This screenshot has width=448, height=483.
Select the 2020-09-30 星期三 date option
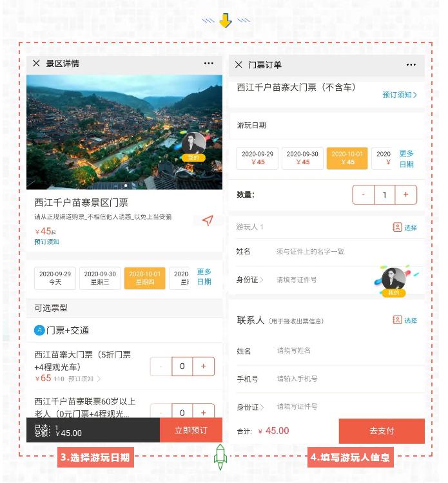[100, 278]
